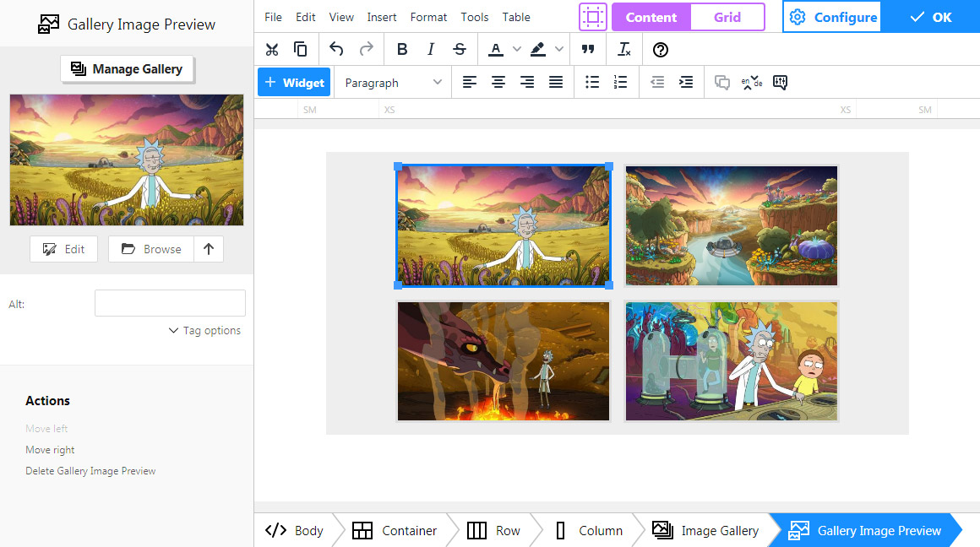This screenshot has height=547, width=980.
Task: Insert a numbered list
Action: [621, 82]
